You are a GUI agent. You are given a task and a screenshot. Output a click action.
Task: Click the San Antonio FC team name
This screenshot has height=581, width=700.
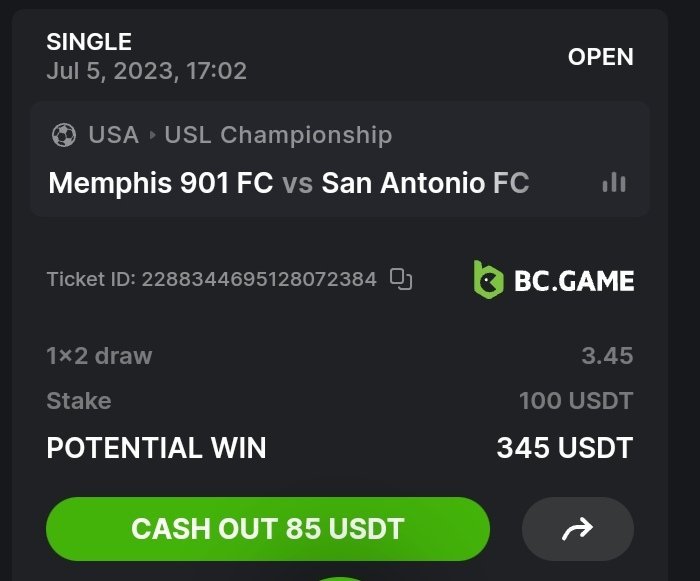425,184
